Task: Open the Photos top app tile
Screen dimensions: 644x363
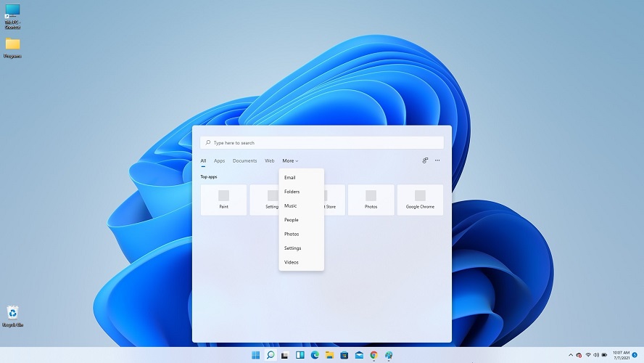Action: click(x=371, y=200)
